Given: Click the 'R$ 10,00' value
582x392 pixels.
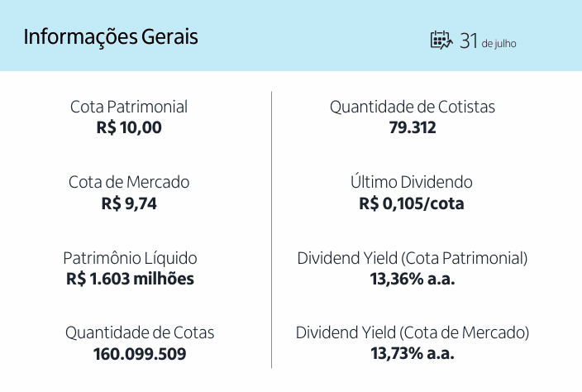Looking at the screenshot, I should coord(129,128).
